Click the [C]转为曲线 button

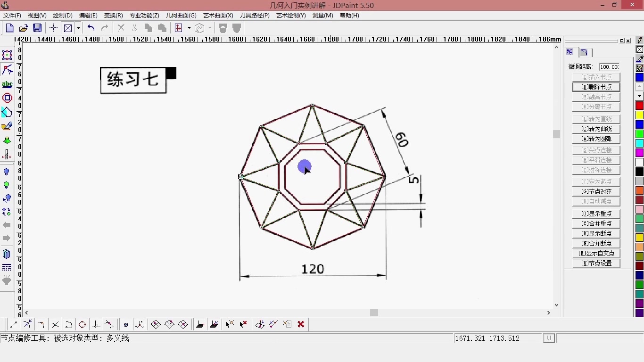(596, 129)
